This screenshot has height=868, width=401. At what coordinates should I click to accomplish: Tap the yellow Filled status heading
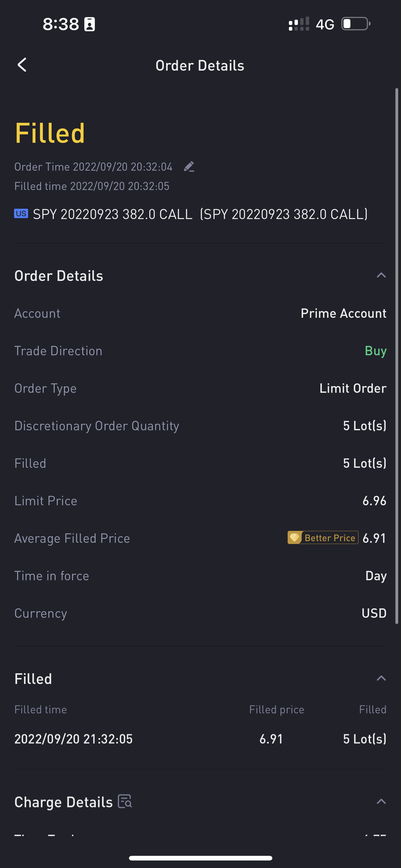point(50,133)
